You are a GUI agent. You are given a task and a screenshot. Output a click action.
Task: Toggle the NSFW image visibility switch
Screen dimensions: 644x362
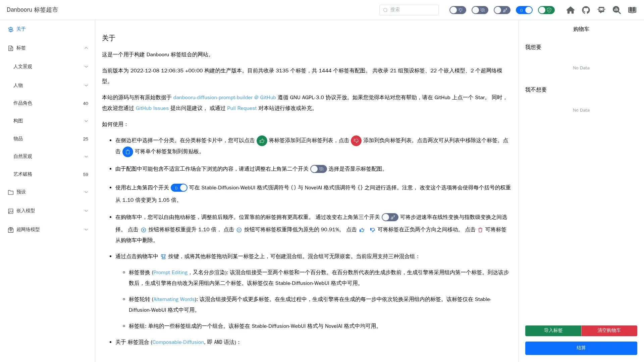(x=480, y=10)
